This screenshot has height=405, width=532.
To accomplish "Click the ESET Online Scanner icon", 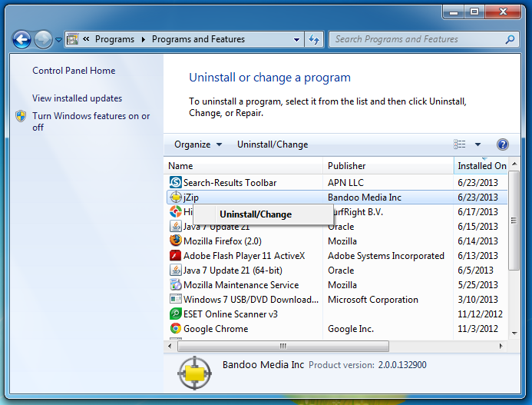I will pos(175,314).
